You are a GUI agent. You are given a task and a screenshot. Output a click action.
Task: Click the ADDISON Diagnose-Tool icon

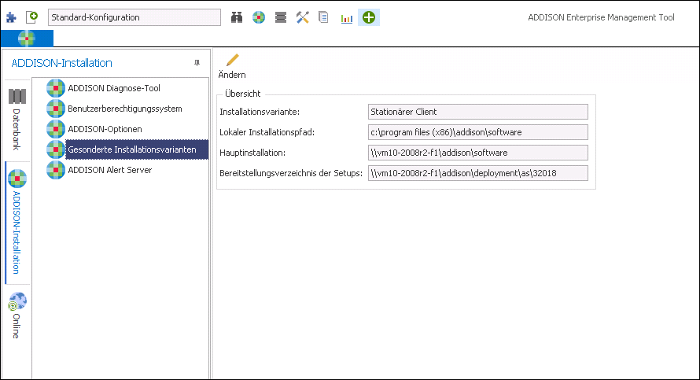tap(55, 88)
